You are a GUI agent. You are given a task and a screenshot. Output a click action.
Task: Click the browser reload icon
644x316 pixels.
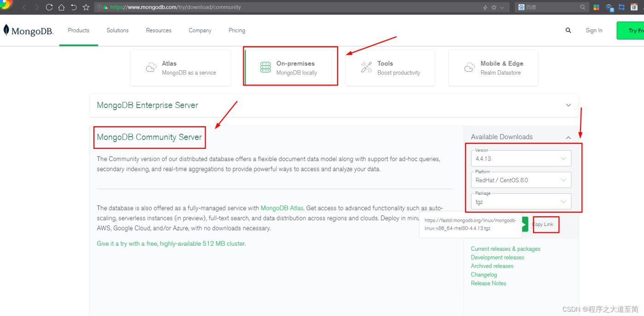click(x=49, y=7)
